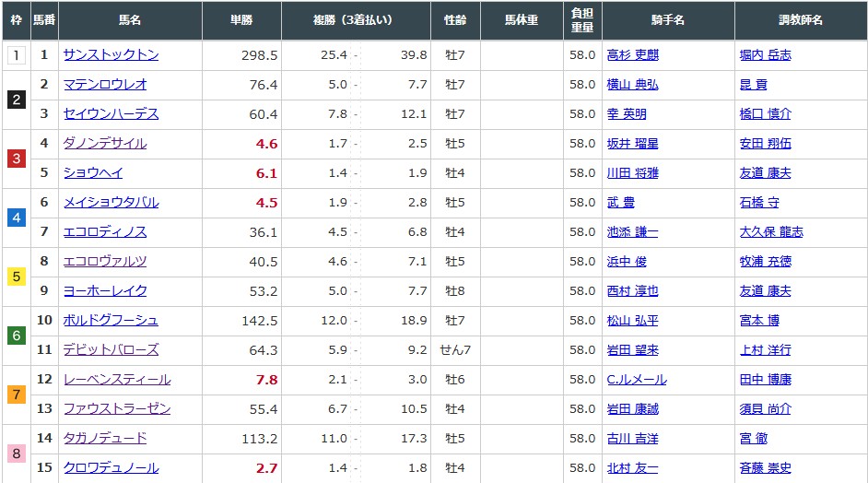Click the red frame 3 box
The image size is (868, 483).
coord(16,159)
